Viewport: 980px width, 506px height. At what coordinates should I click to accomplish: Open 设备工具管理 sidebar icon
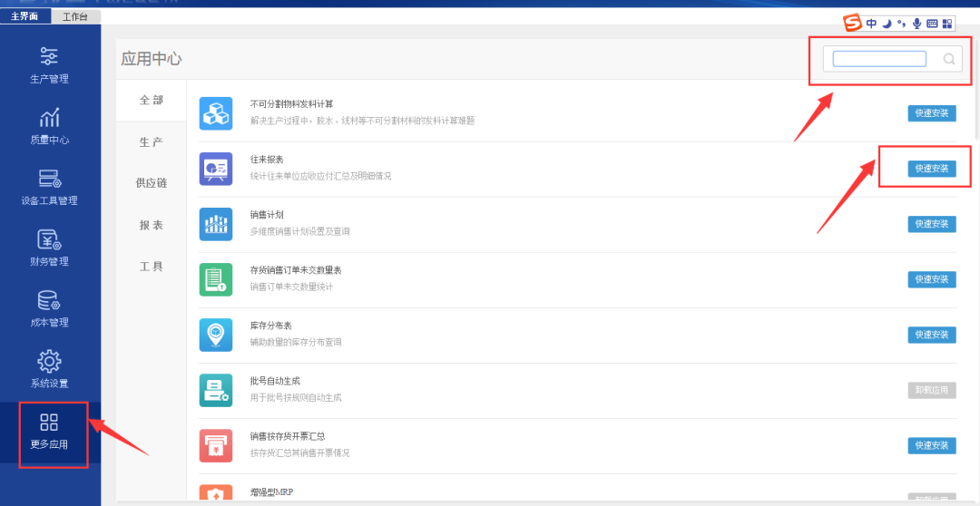point(49,179)
